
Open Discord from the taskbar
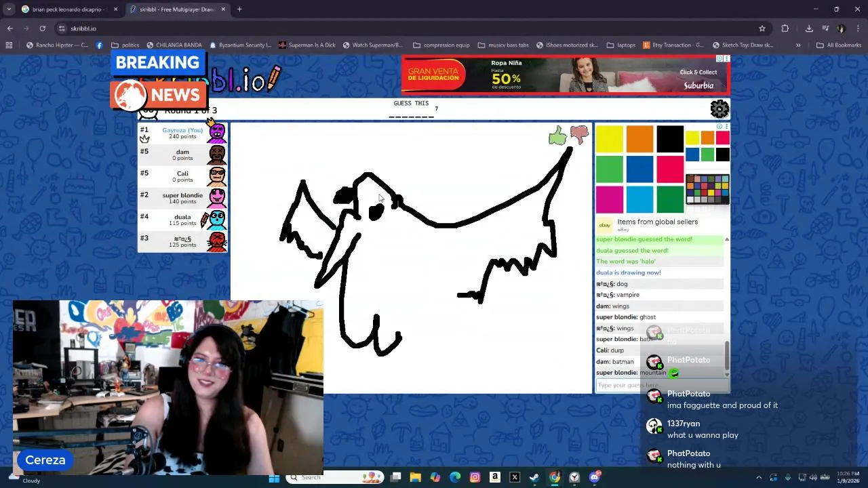tap(595, 478)
